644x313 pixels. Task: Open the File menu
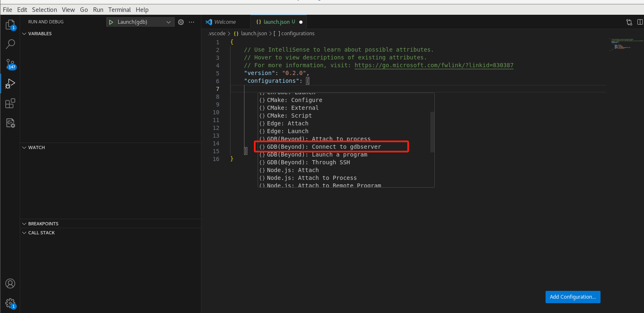coord(7,10)
